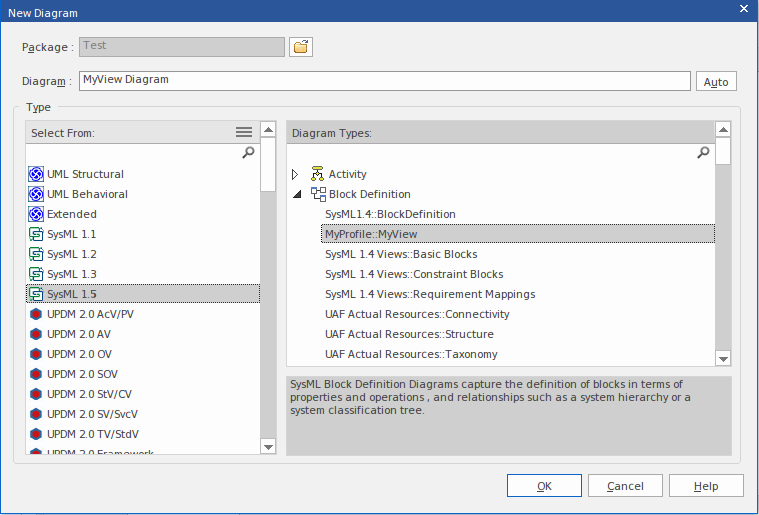Select the SysML 1.1 icon entry

pos(37,234)
